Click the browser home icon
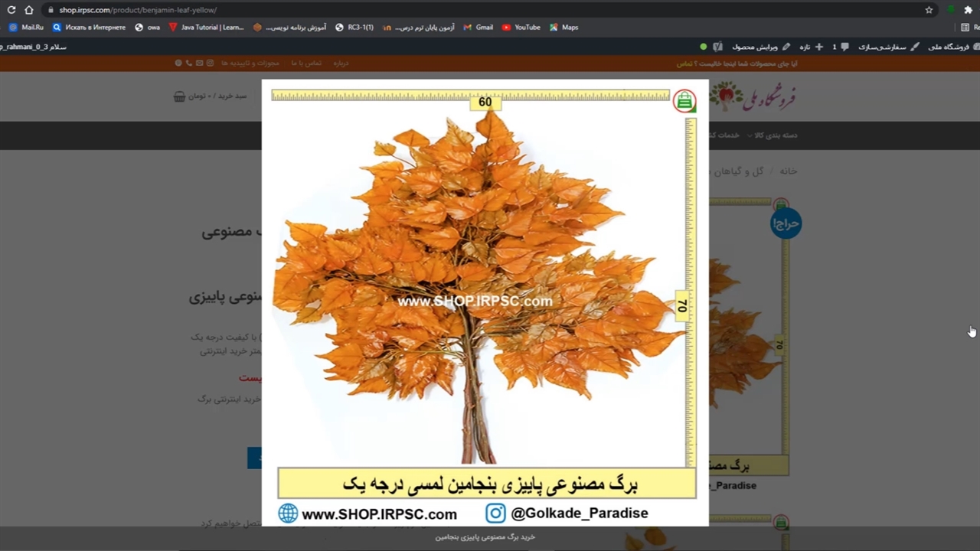The width and height of the screenshot is (980, 551). (x=29, y=10)
